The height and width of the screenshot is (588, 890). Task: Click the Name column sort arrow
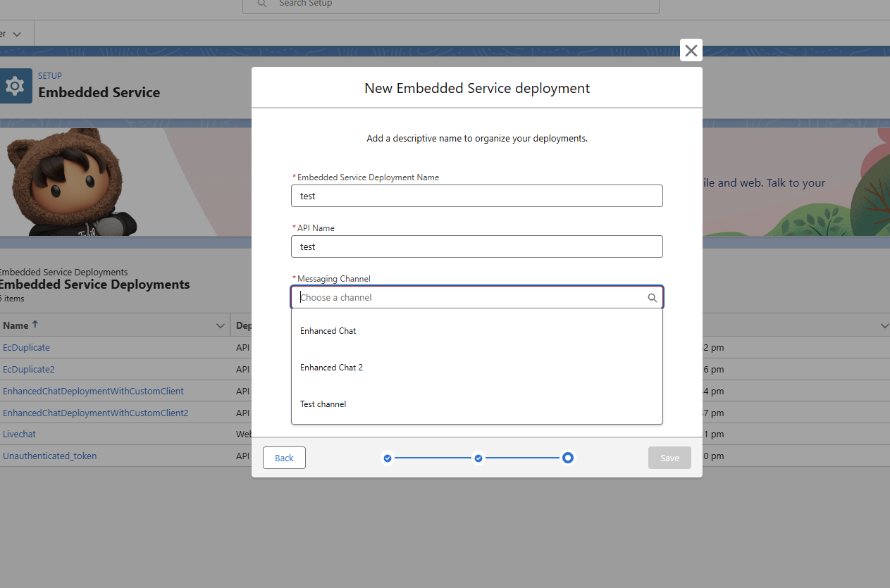pos(35,325)
